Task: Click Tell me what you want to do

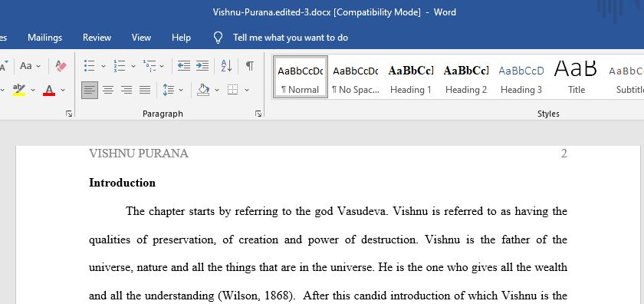Action: tap(291, 38)
